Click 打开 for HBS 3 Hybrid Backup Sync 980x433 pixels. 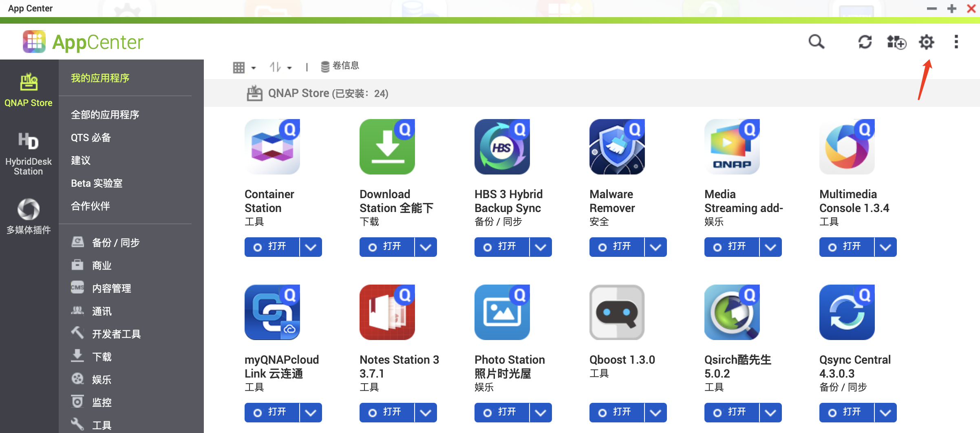coord(502,247)
